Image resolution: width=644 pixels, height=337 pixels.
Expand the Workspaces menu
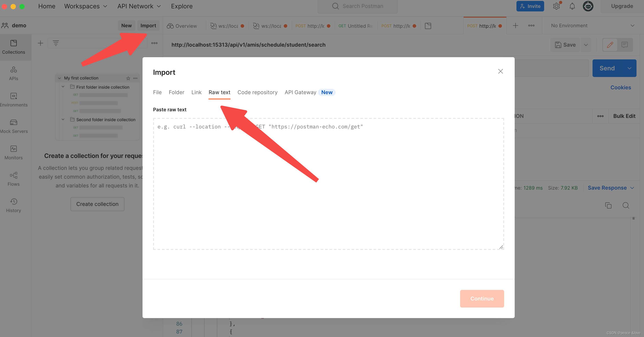tap(86, 6)
